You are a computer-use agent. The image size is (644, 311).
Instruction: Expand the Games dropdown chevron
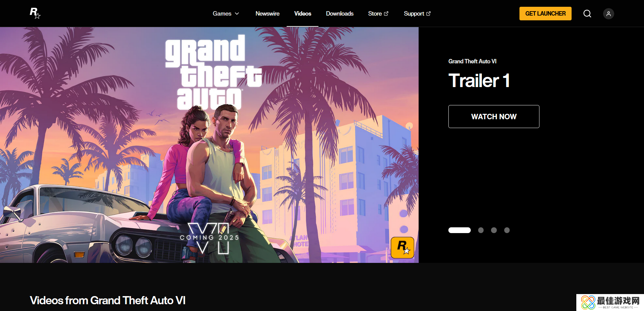[237, 14]
